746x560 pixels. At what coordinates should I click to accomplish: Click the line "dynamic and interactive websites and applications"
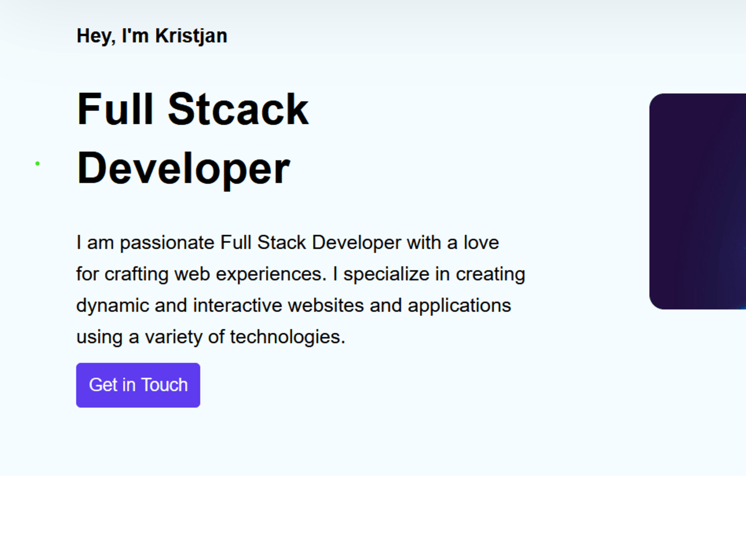293,305
